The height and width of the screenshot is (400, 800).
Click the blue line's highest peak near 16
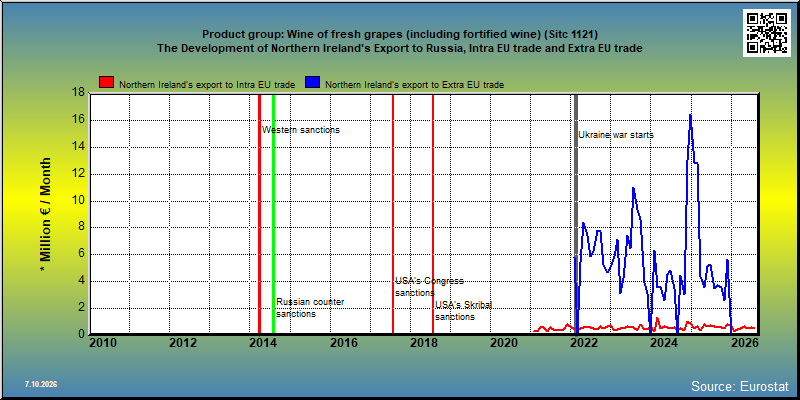pyautogui.click(x=690, y=116)
